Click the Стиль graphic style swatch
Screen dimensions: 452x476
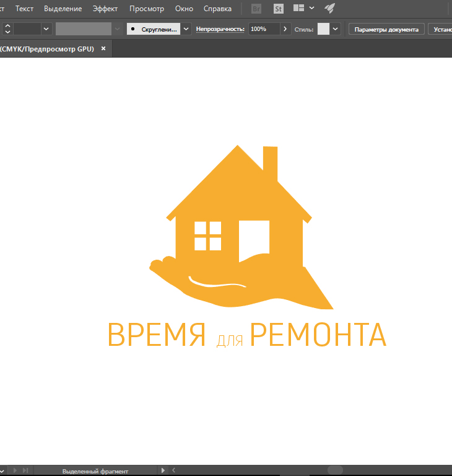tap(323, 29)
